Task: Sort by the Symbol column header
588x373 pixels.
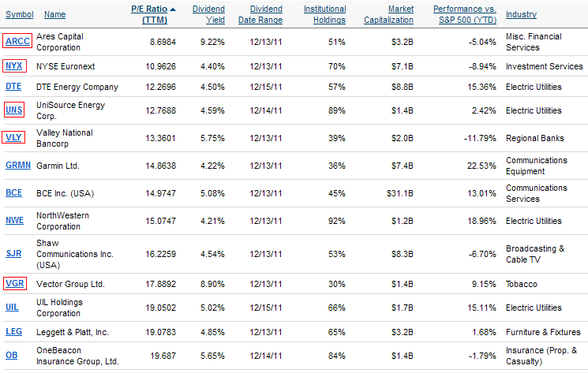Action: tap(20, 15)
